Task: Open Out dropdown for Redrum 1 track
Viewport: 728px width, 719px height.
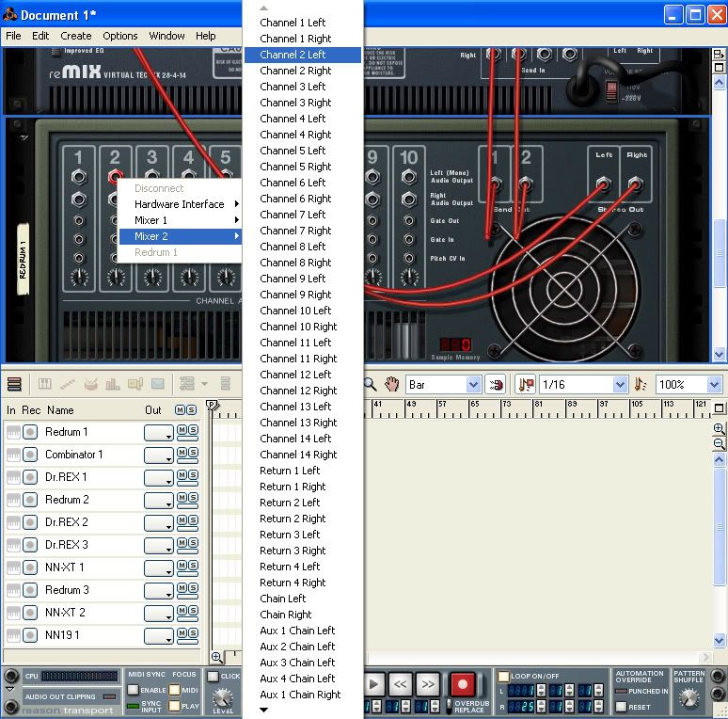Action: point(159,433)
